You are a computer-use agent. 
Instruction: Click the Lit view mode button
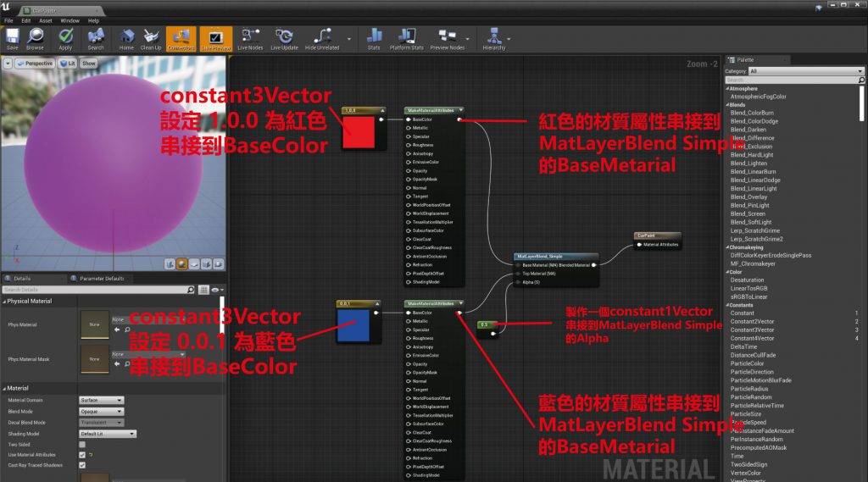(67, 64)
